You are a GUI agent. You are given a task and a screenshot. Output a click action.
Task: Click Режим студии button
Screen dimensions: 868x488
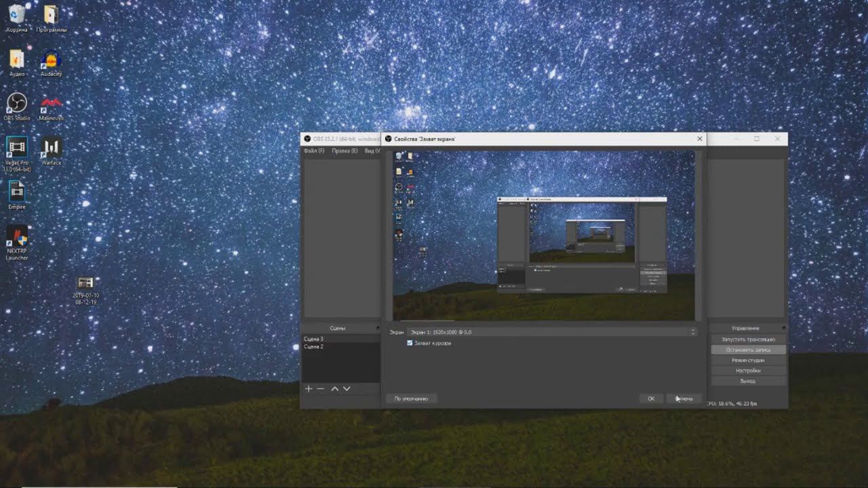tap(749, 360)
